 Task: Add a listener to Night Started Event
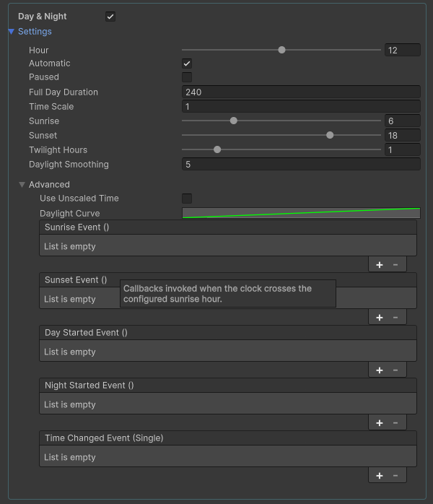click(x=380, y=423)
